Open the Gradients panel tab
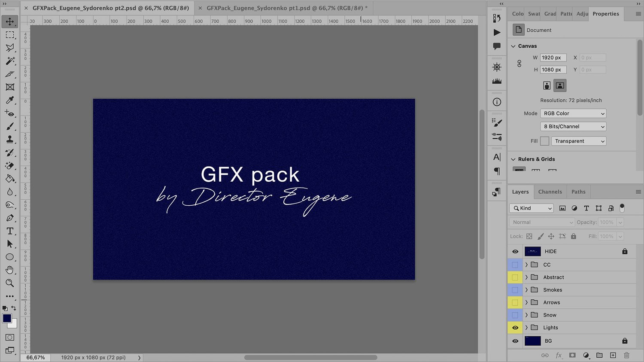The width and height of the screenshot is (644, 362). pos(550,14)
